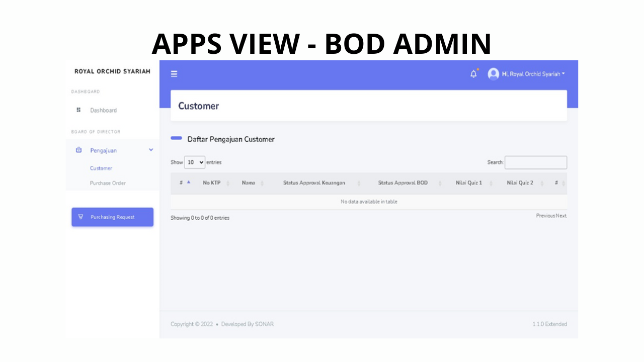Select Customer submenu item
This screenshot has width=644, height=362.
pyautogui.click(x=101, y=168)
